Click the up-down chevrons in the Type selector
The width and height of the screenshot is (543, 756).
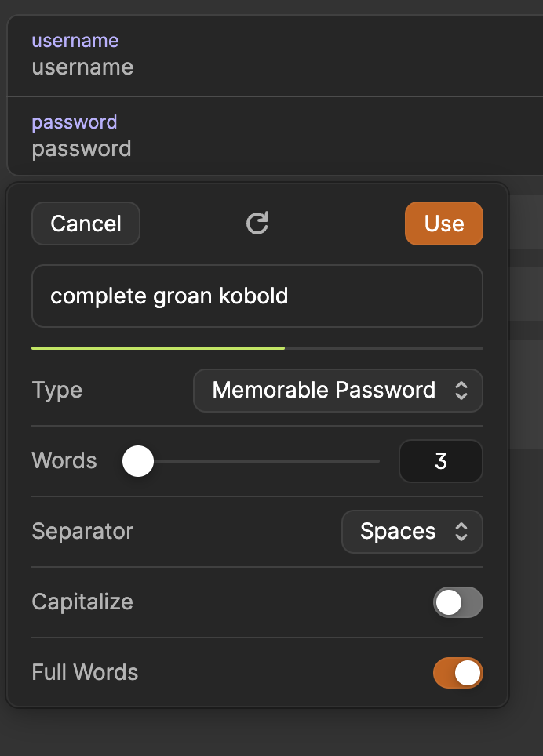pos(461,391)
